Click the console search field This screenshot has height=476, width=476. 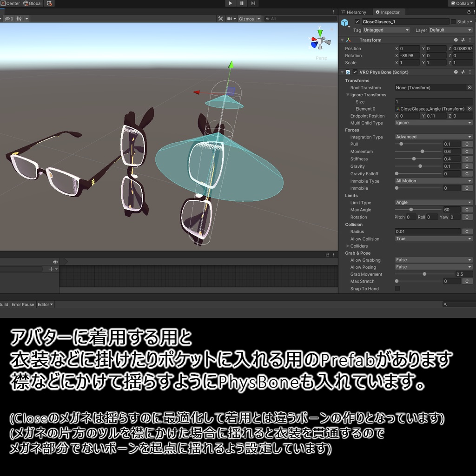pos(459,304)
